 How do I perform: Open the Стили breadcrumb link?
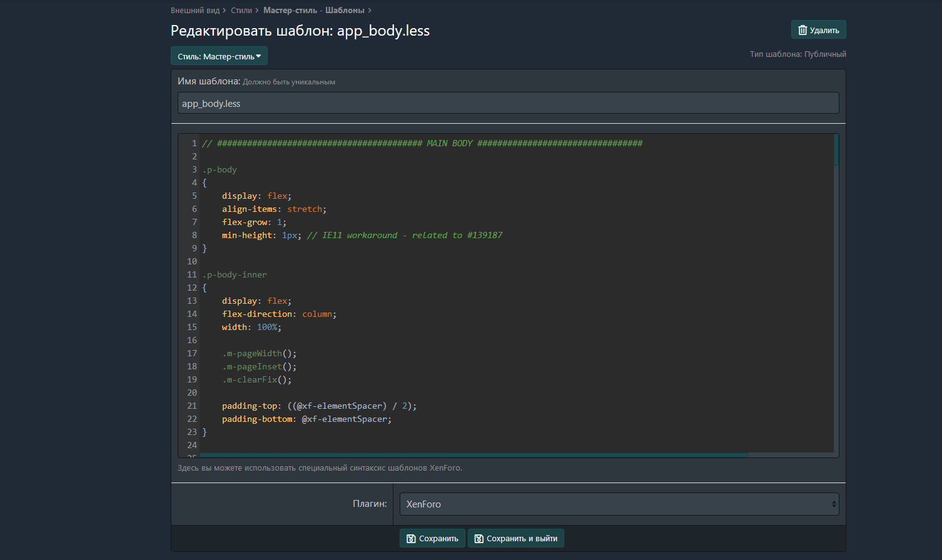(241, 10)
